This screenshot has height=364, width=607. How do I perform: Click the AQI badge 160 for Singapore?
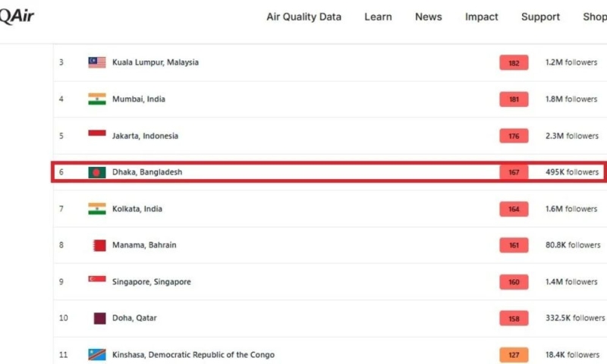tap(514, 282)
